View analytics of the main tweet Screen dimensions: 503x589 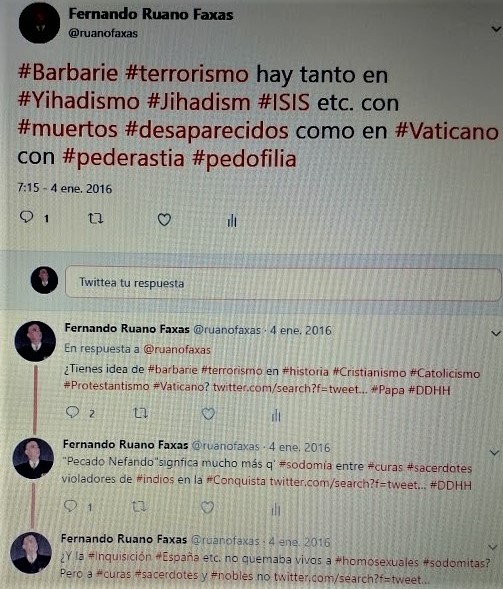(232, 220)
